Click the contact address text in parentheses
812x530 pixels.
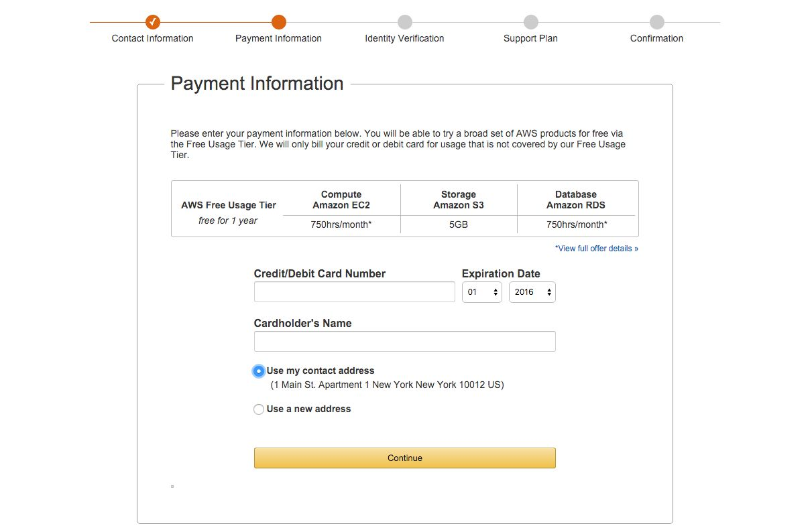click(387, 385)
